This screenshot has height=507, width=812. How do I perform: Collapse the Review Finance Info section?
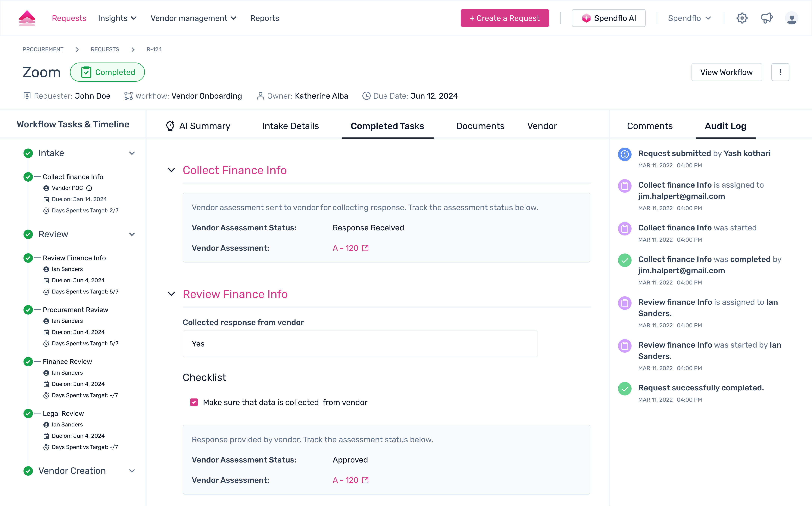(x=171, y=294)
